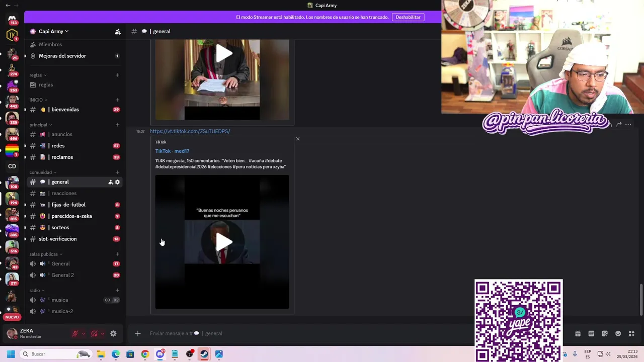The width and height of the screenshot is (644, 362).
Task: Open the bienvenidas channel
Action: tap(75, 110)
